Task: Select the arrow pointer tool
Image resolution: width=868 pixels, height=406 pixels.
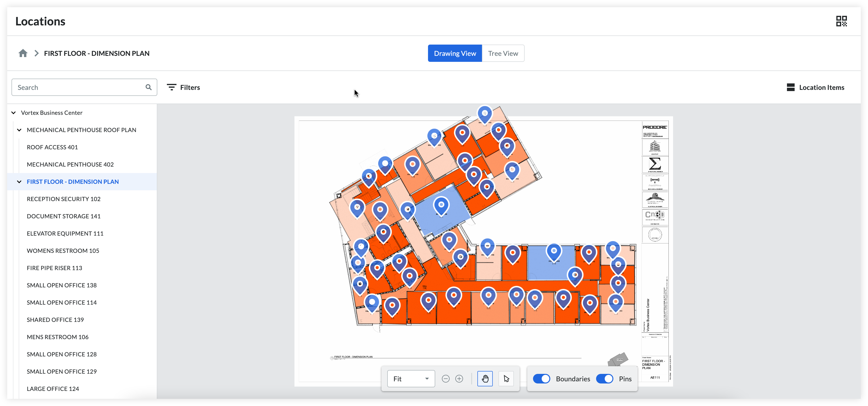Action: point(506,379)
